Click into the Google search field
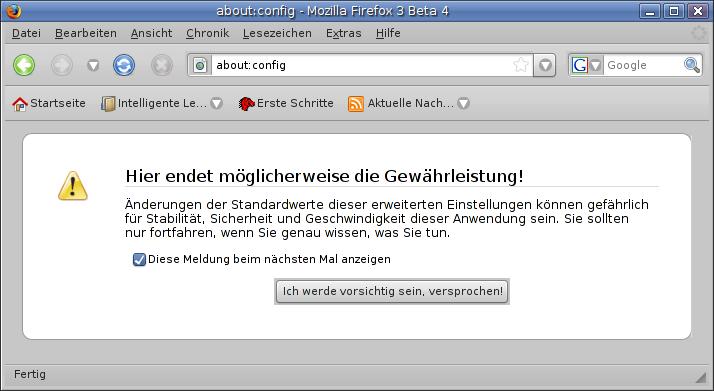The height and width of the screenshot is (391, 714). [x=643, y=65]
